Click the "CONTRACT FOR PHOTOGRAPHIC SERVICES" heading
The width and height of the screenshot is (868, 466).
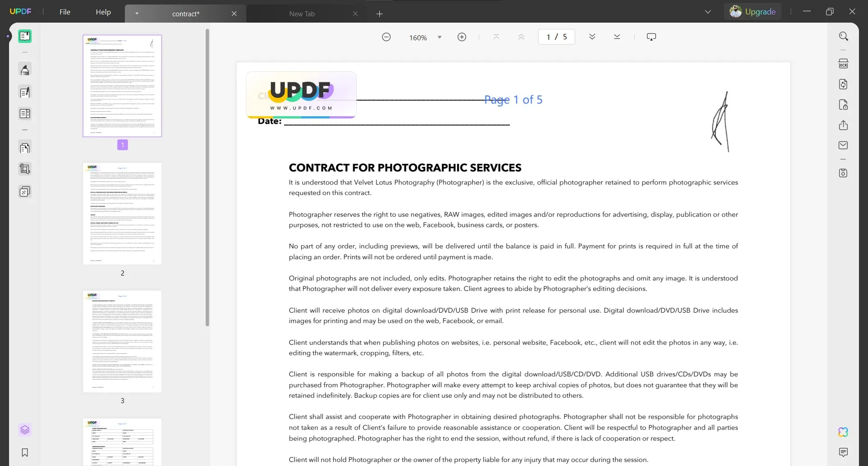click(405, 168)
